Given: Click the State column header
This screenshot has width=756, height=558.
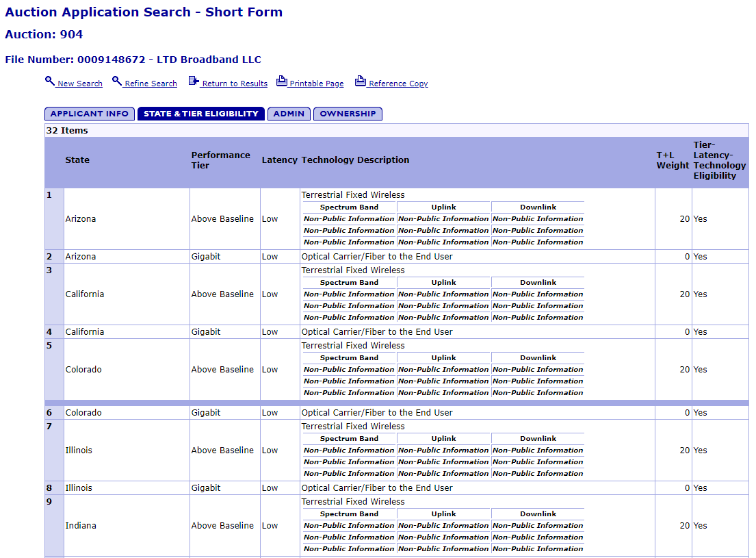Looking at the screenshot, I should pyautogui.click(x=77, y=160).
